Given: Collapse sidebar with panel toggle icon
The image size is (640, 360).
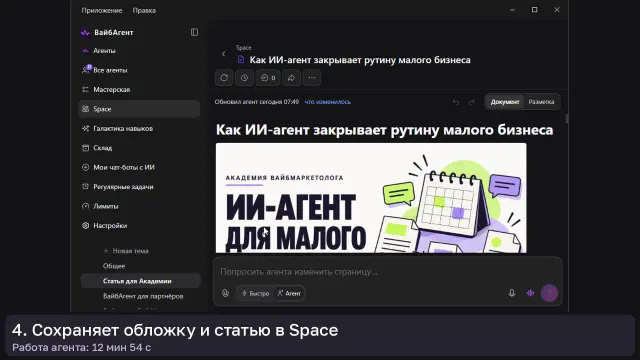Looking at the screenshot, I should pyautogui.click(x=194, y=32).
